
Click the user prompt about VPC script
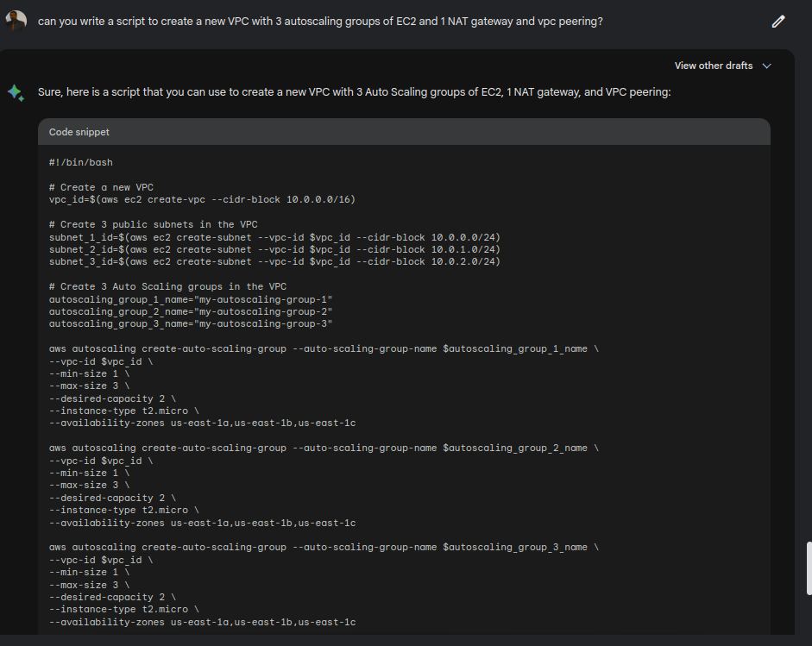click(x=320, y=22)
